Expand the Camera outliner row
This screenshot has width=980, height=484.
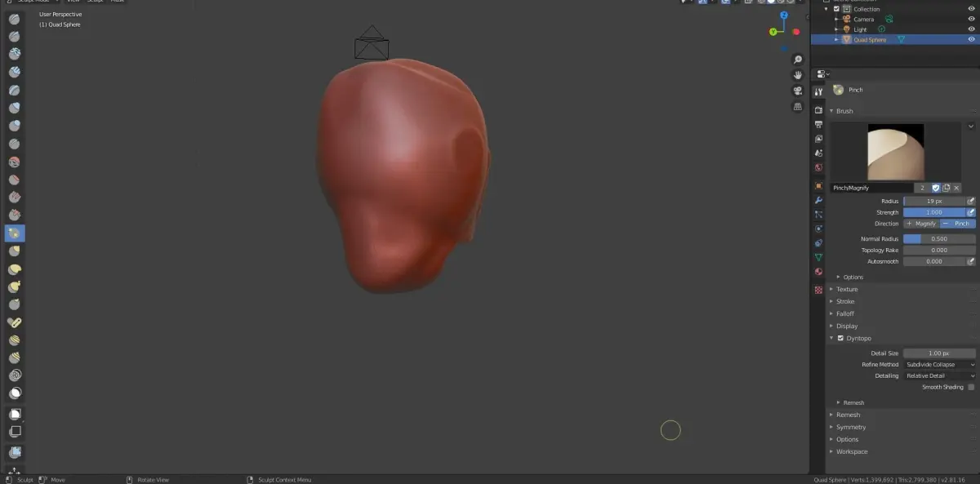click(x=836, y=19)
